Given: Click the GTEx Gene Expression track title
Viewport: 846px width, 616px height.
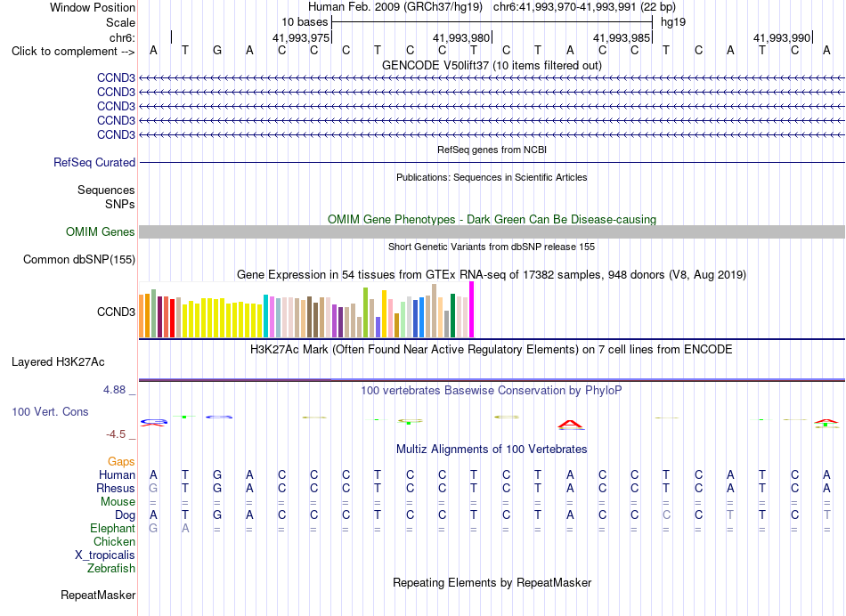Looking at the screenshot, I should 492,274.
